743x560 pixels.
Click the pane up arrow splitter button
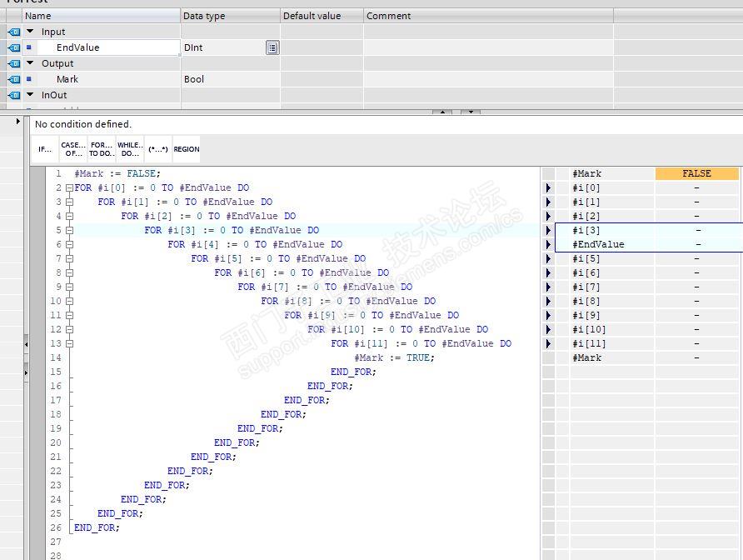(442, 112)
